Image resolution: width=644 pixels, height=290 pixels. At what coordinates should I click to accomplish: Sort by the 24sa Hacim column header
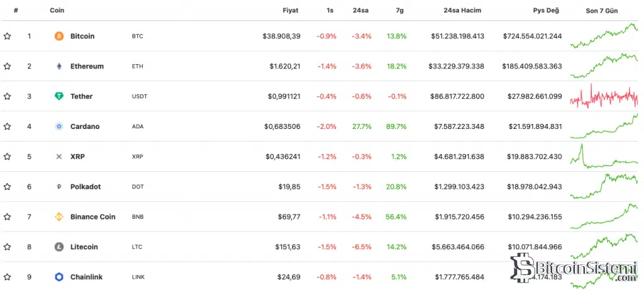(x=464, y=11)
